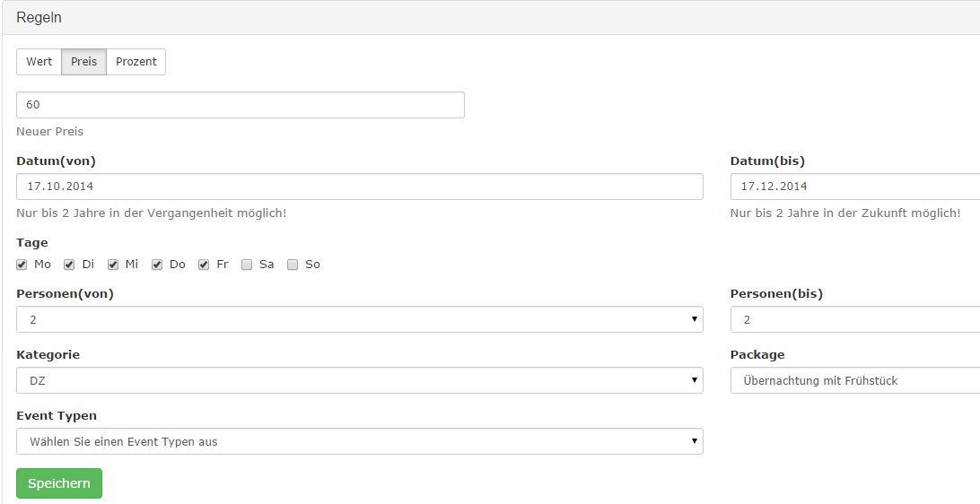
Task: Select the Wert rule type tab
Action: (39, 62)
